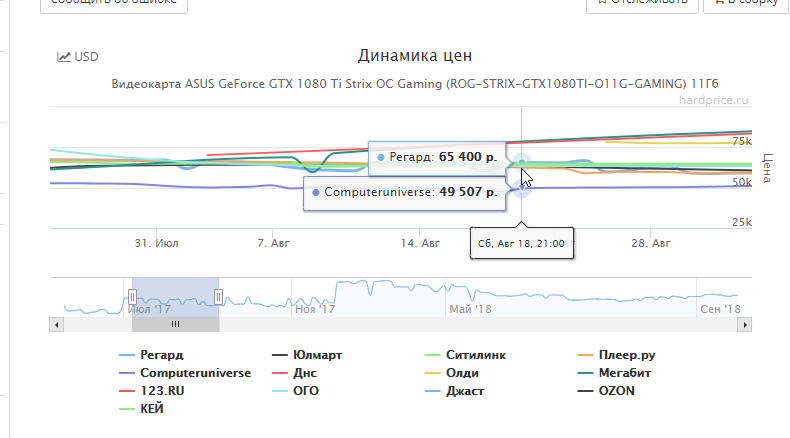Click 'Июл '17' in the navigator
The width and height of the screenshot is (790, 438).
click(150, 309)
